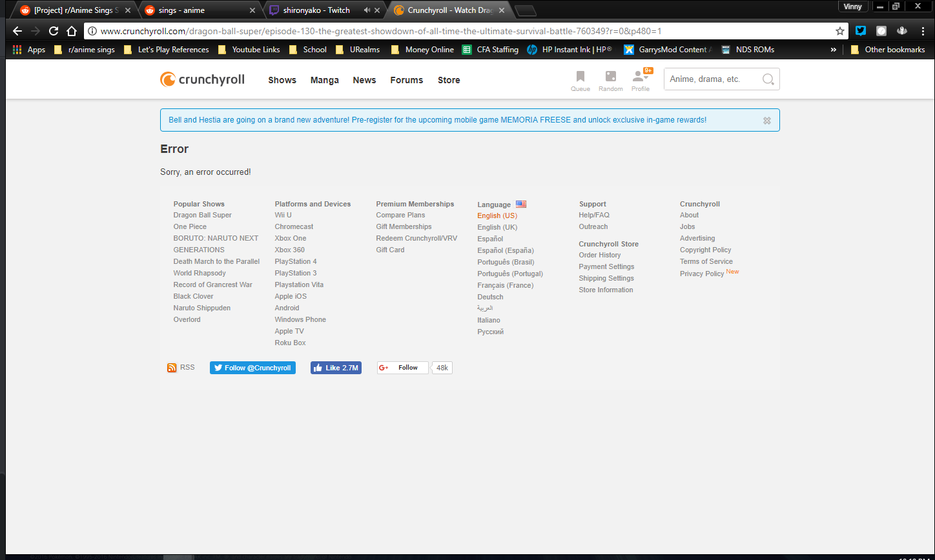Follow Crunchyroll on Google Plus
The image size is (935, 560).
coord(402,368)
